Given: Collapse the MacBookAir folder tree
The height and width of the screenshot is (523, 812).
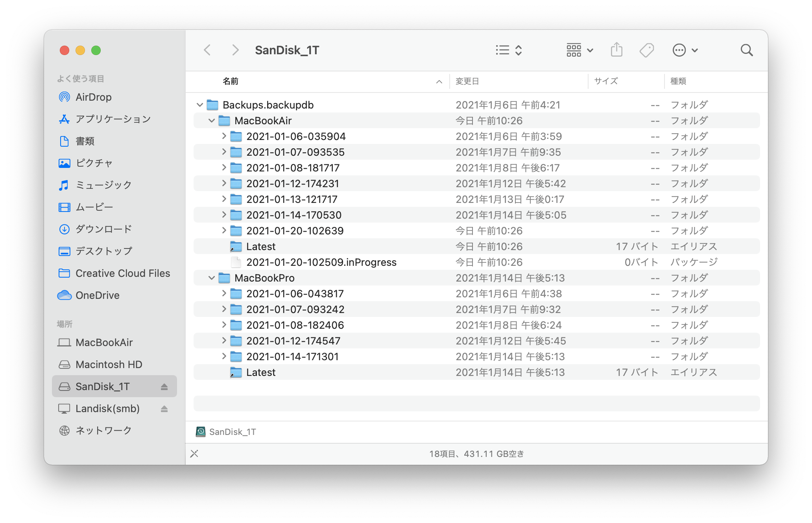Looking at the screenshot, I should (x=211, y=121).
